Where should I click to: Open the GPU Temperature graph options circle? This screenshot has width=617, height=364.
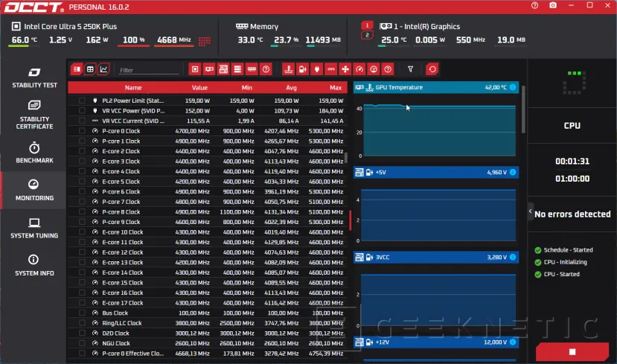[512, 88]
